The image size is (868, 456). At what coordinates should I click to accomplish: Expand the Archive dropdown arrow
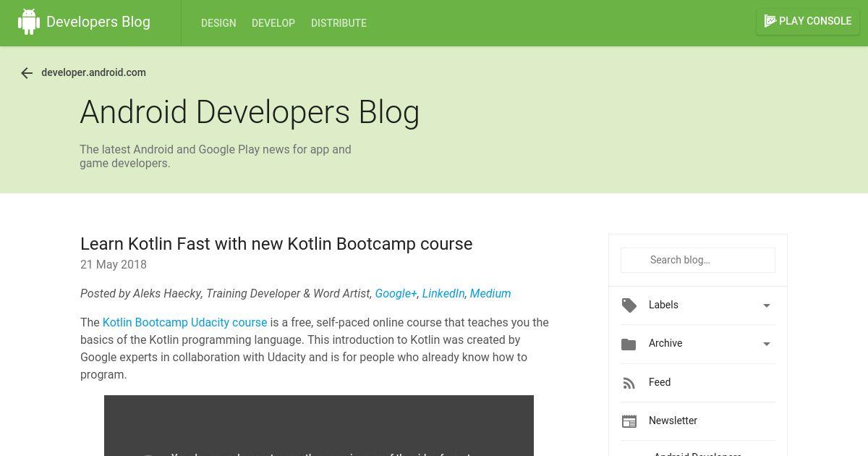pyautogui.click(x=767, y=344)
